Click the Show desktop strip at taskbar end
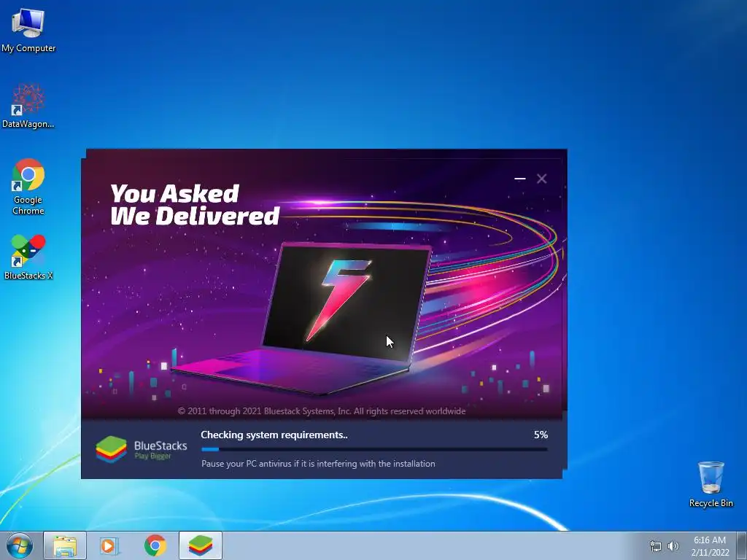This screenshot has width=747, height=560. 742,545
